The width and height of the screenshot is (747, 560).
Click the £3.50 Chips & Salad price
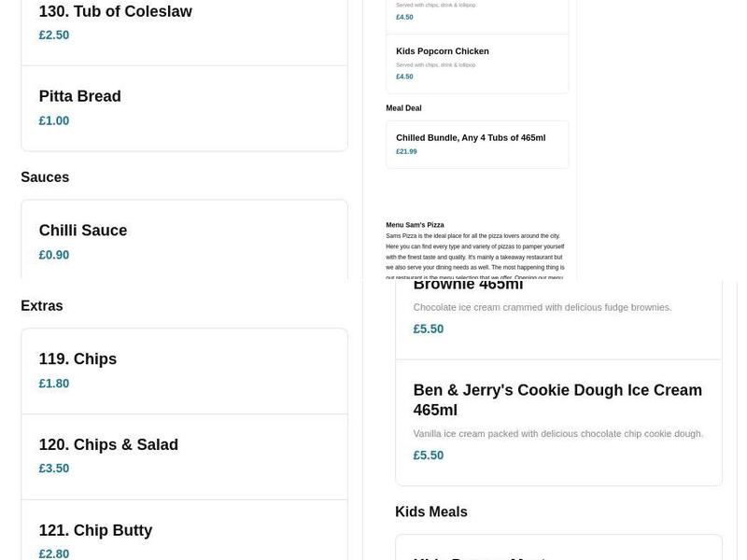tap(54, 469)
